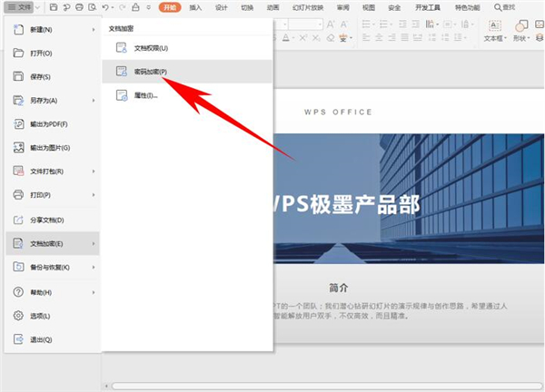Image resolution: width=545 pixels, height=392 pixels.
Task: Click the 打开 (Open) folder icon
Action: [x=19, y=54]
